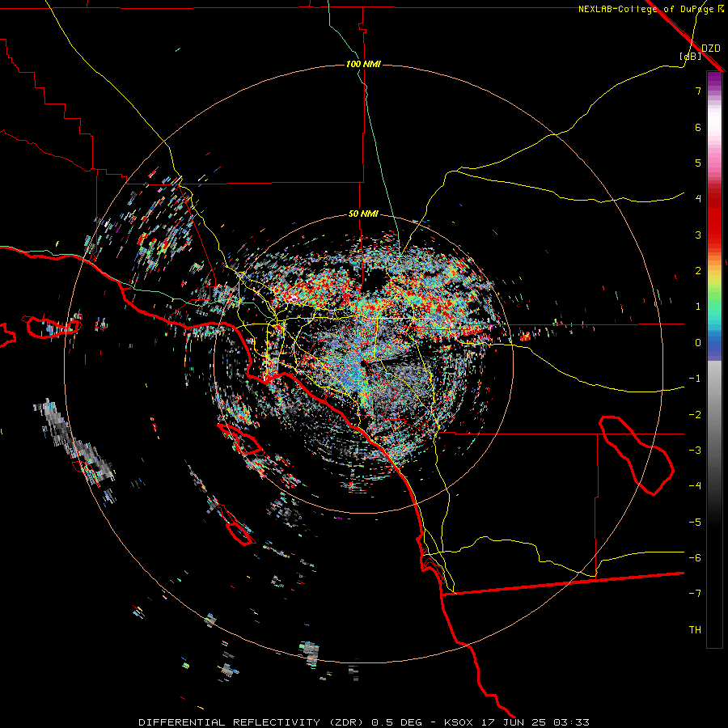Viewport: 728px width, 728px height.
Task: Click the "4" value on the color scale
Action: [x=698, y=199]
